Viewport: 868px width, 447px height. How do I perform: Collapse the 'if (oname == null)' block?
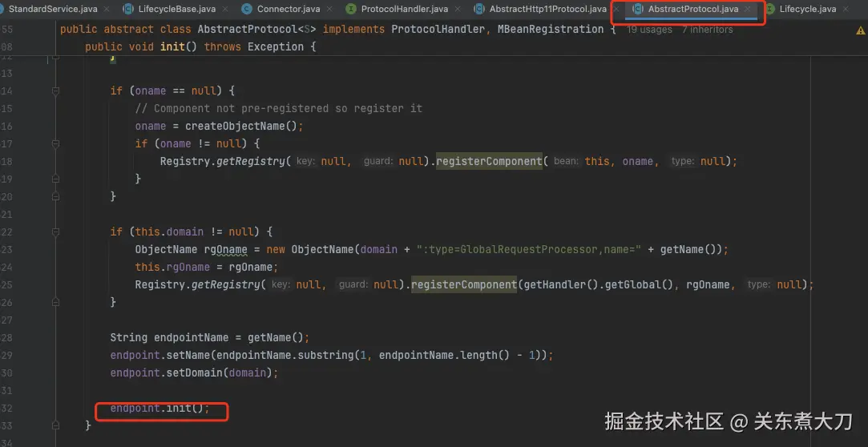(x=55, y=91)
